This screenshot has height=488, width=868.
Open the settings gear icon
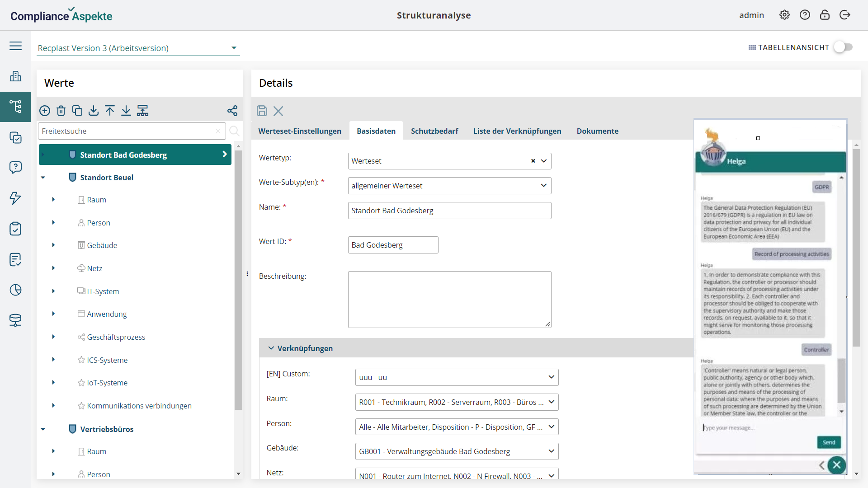[784, 15]
